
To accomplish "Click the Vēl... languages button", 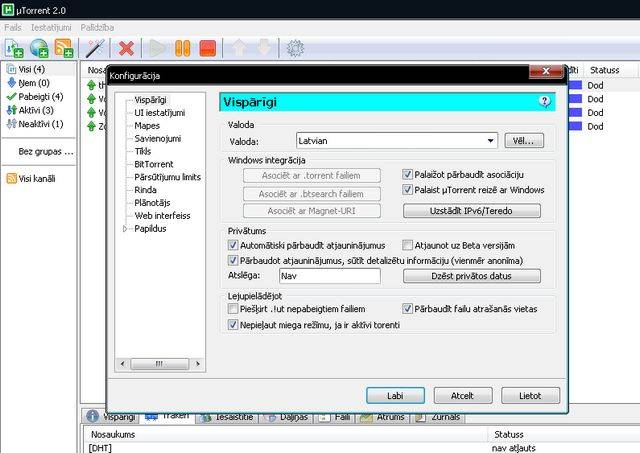I will (524, 141).
